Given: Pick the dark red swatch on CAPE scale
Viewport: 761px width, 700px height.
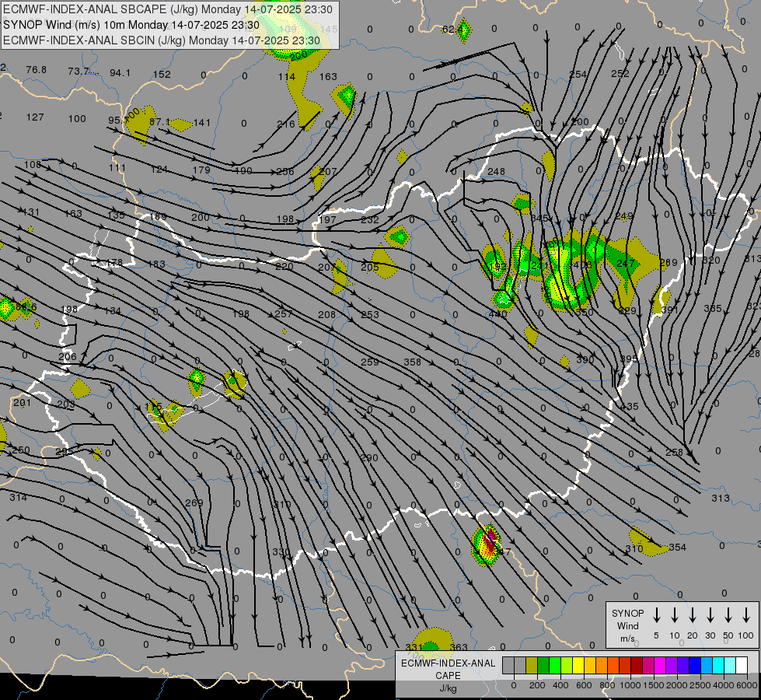Looking at the screenshot, I should click(x=637, y=666).
